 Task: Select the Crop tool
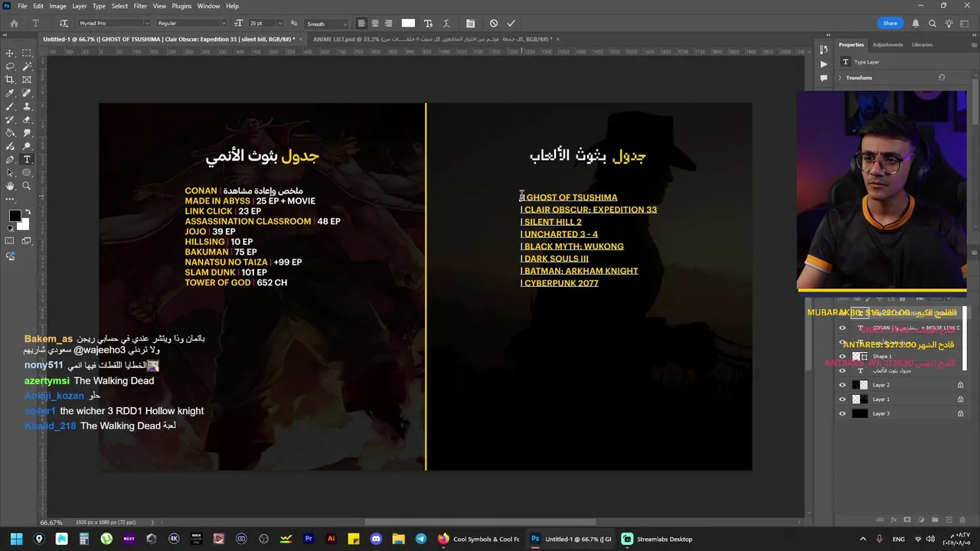coord(10,80)
